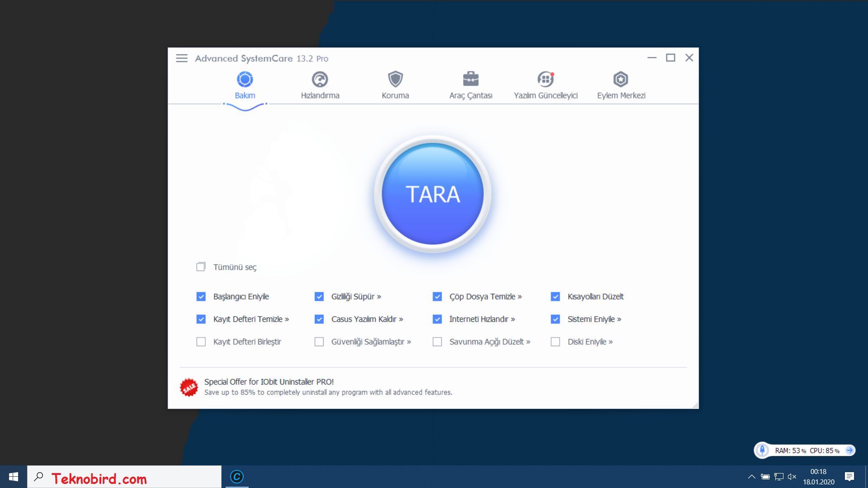Start scan with TARA button
This screenshot has height=488, width=868.
pos(433,194)
